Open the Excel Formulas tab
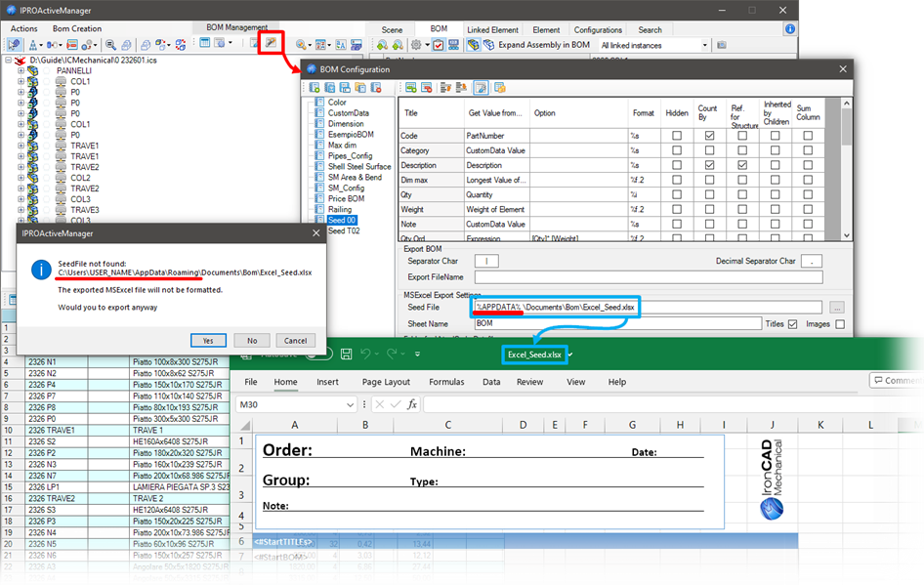 click(x=446, y=382)
